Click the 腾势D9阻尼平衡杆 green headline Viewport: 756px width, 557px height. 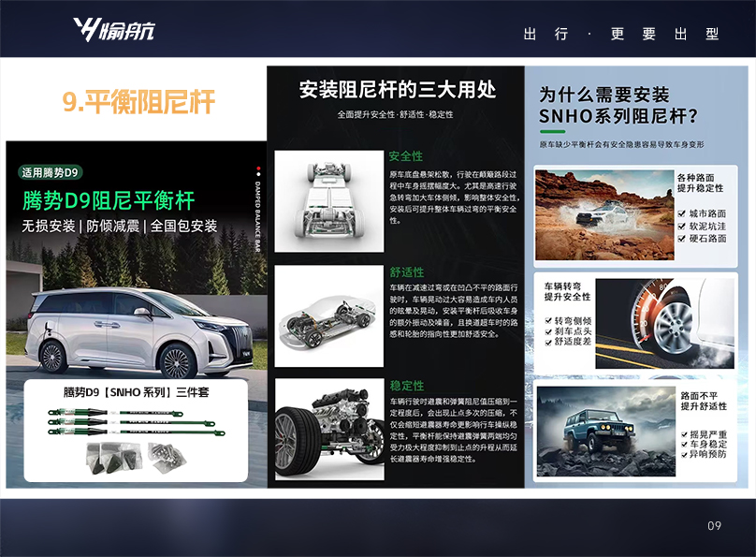(109, 199)
